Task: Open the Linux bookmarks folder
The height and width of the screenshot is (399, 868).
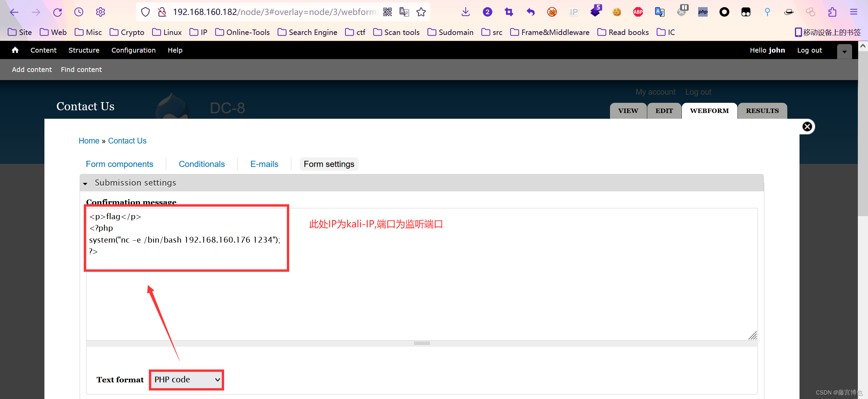Action: point(167,32)
